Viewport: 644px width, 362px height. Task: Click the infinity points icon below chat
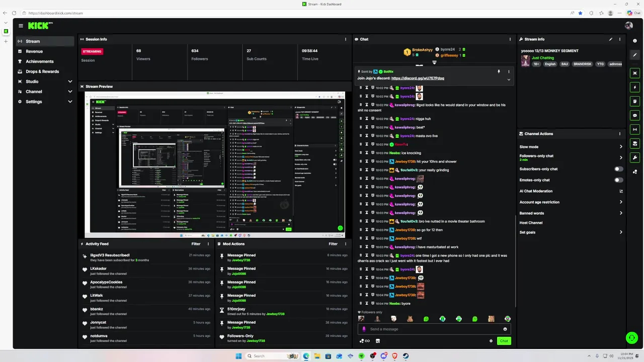coord(365,341)
